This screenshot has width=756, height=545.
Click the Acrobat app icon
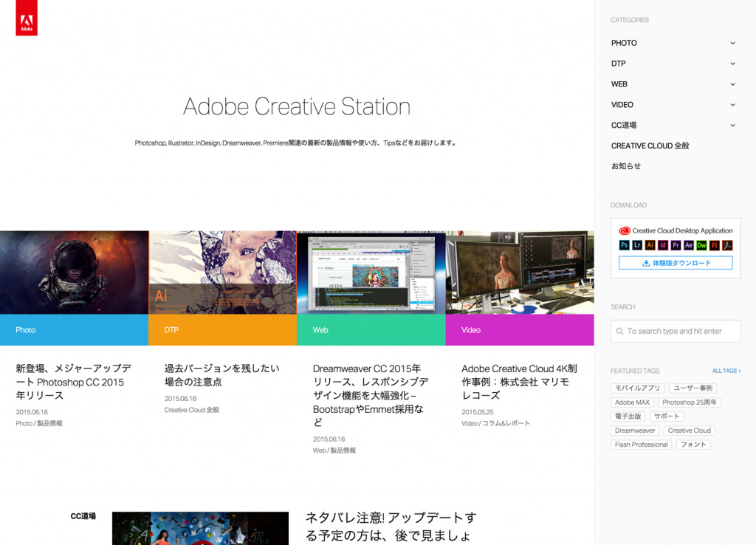[727, 245]
